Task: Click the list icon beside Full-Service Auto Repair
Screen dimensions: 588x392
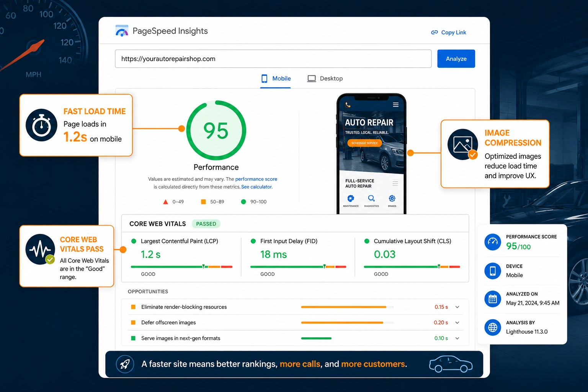Action: pos(395,183)
